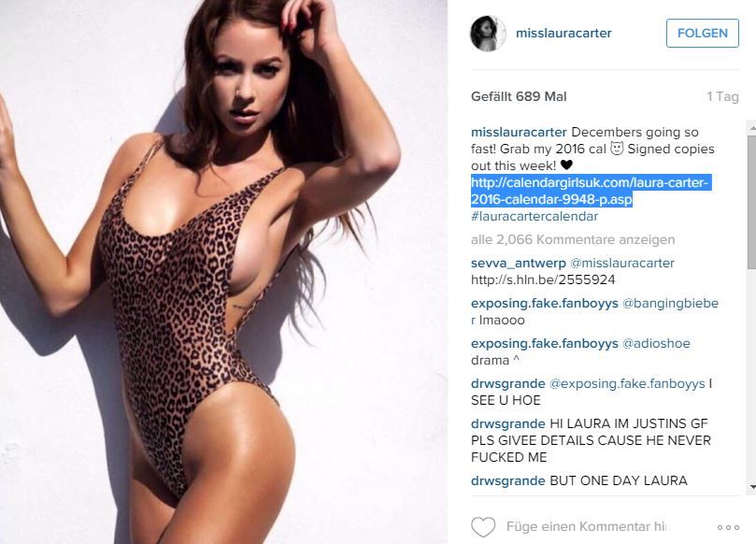Click the Füge einen Kommentar input field

[x=586, y=526]
